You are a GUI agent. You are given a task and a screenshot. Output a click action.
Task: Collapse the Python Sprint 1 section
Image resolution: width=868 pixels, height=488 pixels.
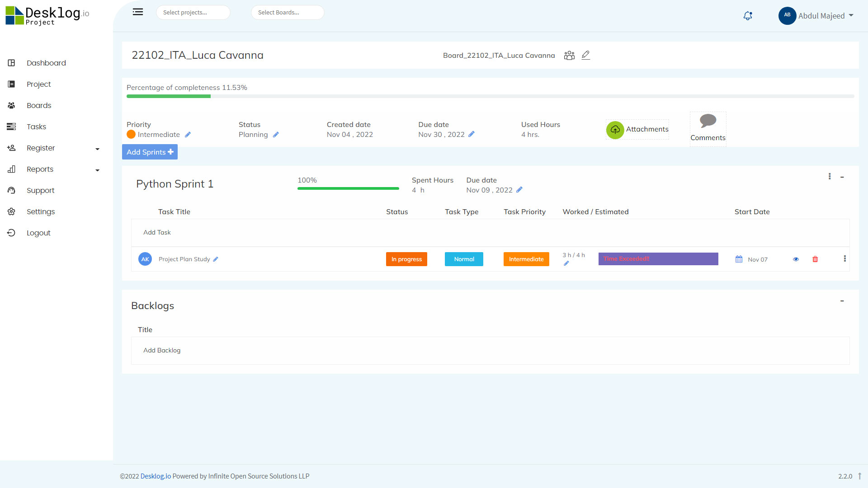pos(842,177)
